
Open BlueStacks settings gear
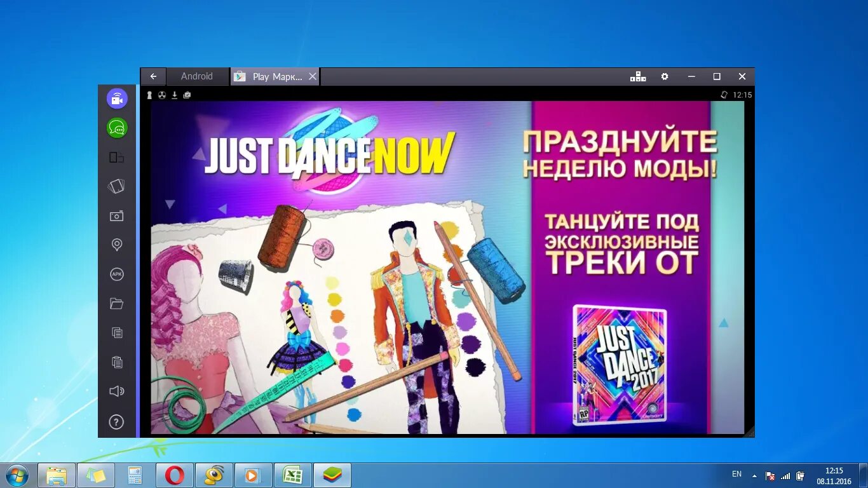[x=665, y=76]
